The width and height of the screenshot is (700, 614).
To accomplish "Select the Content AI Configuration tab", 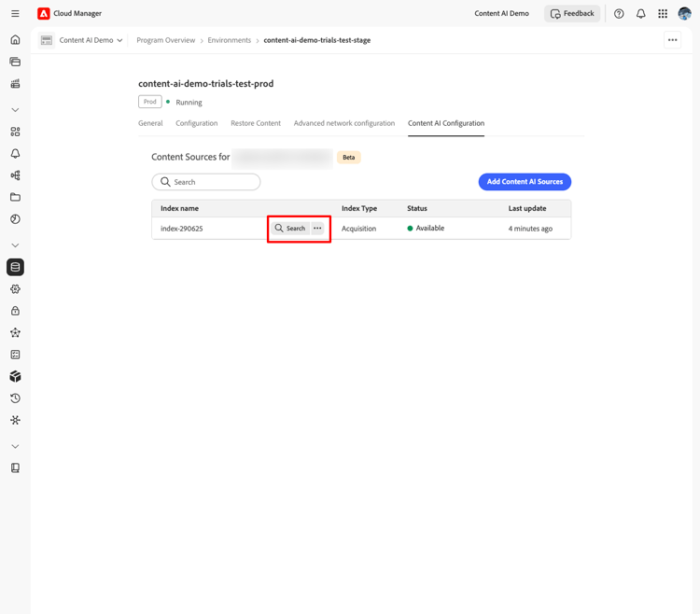I will coord(446,123).
